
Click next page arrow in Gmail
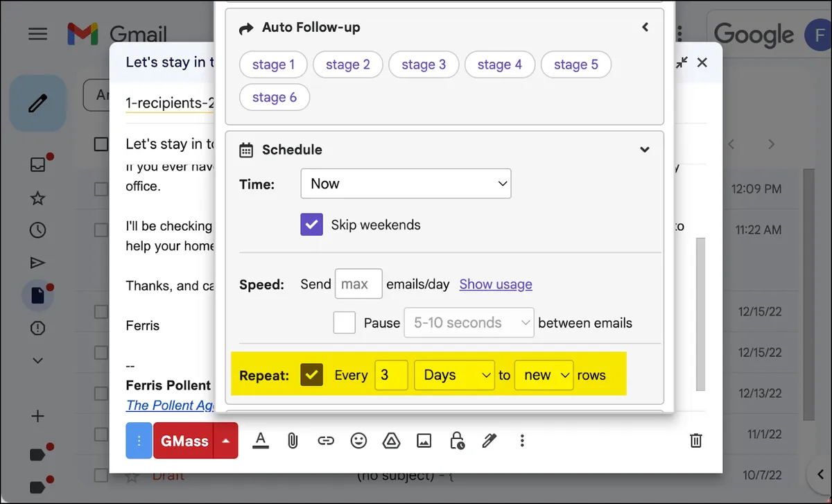pyautogui.click(x=771, y=144)
